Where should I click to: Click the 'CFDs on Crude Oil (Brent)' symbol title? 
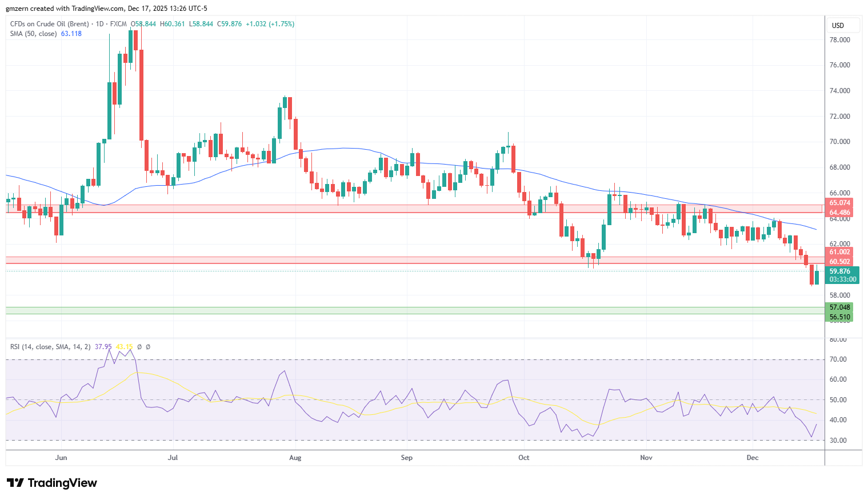tap(49, 24)
